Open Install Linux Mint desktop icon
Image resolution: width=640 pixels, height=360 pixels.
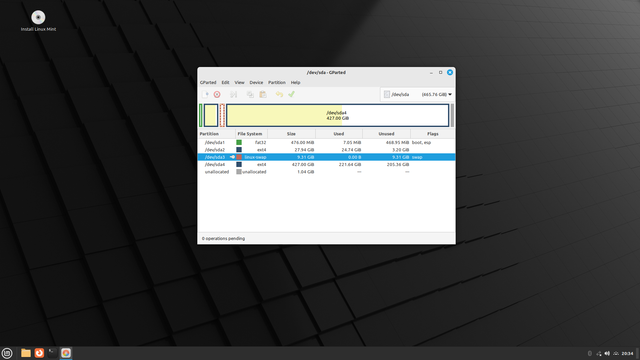point(38,21)
